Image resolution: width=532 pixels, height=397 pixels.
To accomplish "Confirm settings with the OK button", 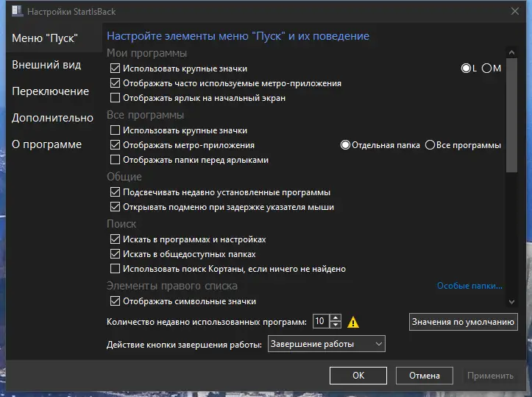I will 358,375.
